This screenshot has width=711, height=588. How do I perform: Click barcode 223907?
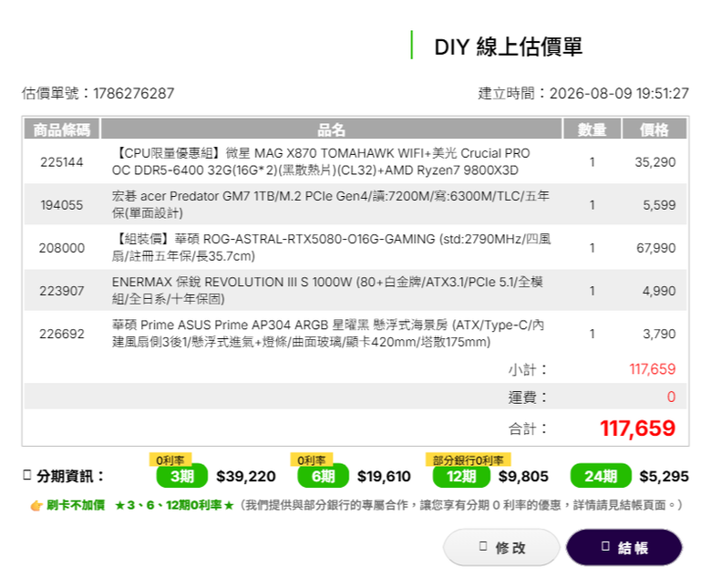pyautogui.click(x=62, y=291)
